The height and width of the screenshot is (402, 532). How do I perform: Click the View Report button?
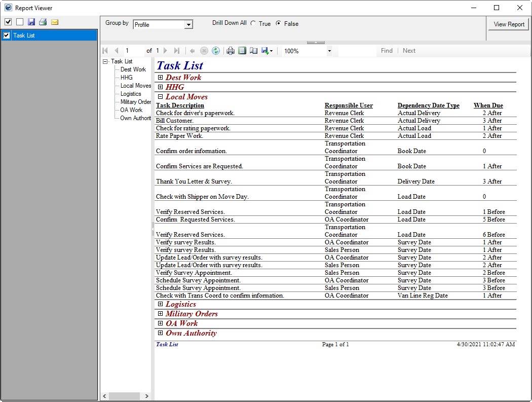pyautogui.click(x=509, y=24)
